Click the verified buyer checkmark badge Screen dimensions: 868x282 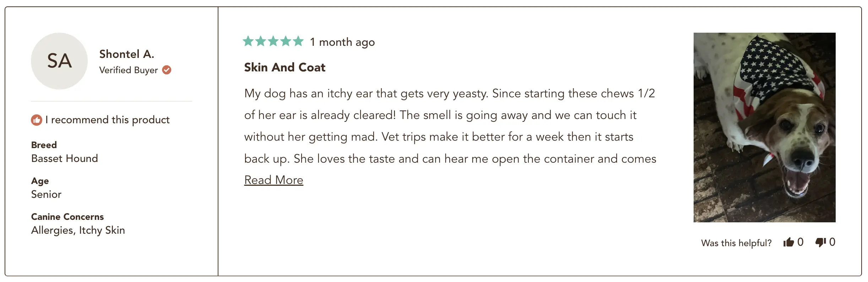(167, 70)
